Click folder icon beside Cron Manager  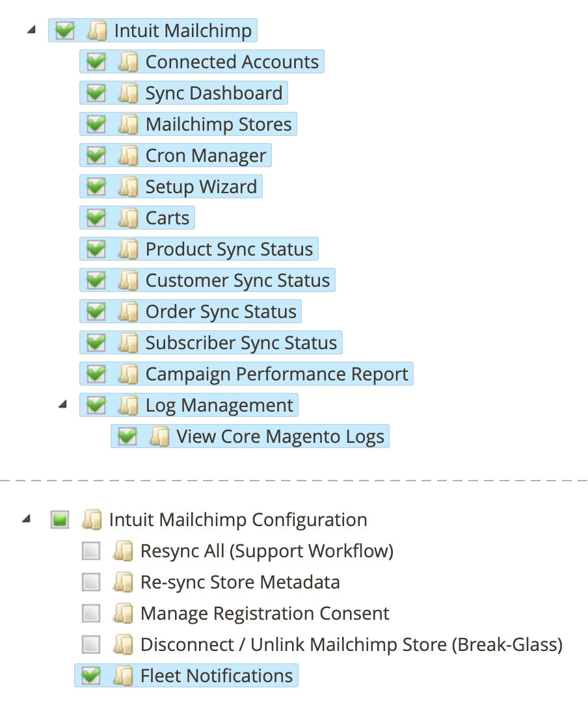(129, 155)
